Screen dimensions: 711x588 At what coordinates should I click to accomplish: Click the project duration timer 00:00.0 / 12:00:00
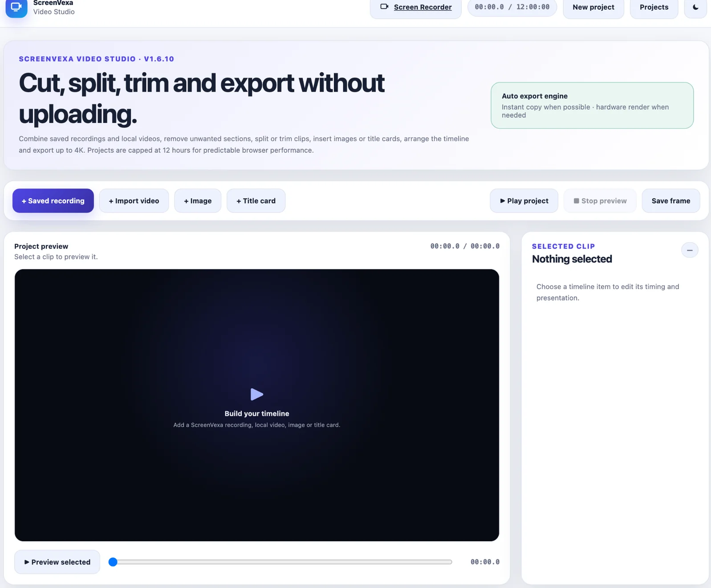[512, 7]
